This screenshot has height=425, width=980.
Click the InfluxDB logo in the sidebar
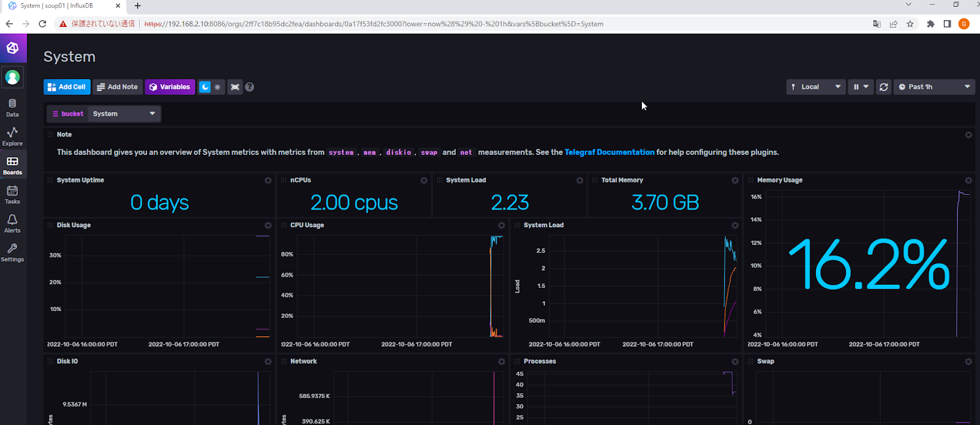pyautogui.click(x=13, y=48)
